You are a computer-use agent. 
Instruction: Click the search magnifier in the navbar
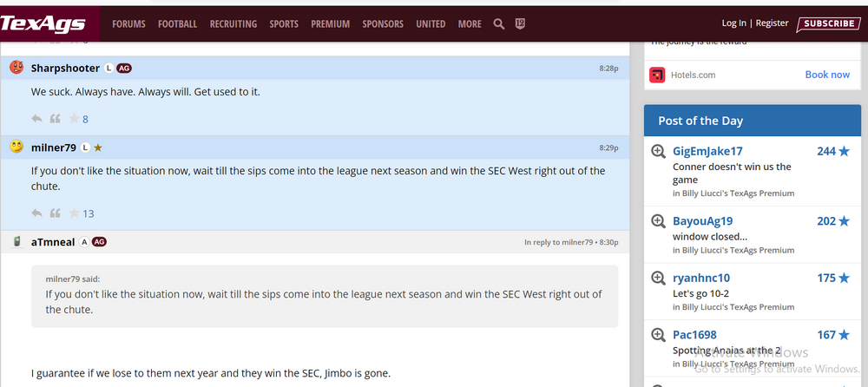(x=499, y=24)
